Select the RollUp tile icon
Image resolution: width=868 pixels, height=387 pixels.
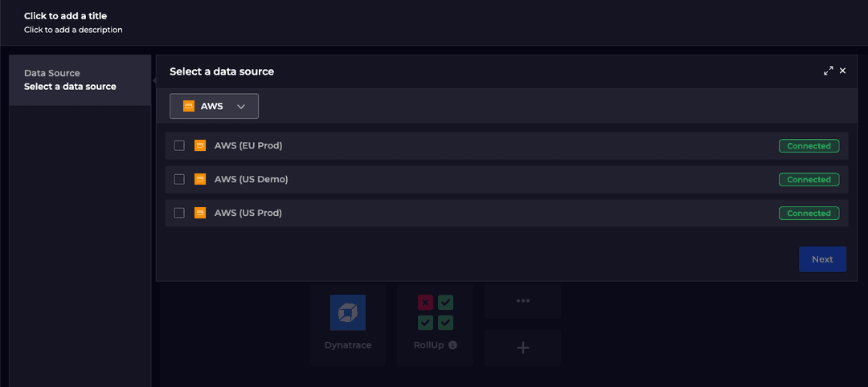pyautogui.click(x=435, y=312)
